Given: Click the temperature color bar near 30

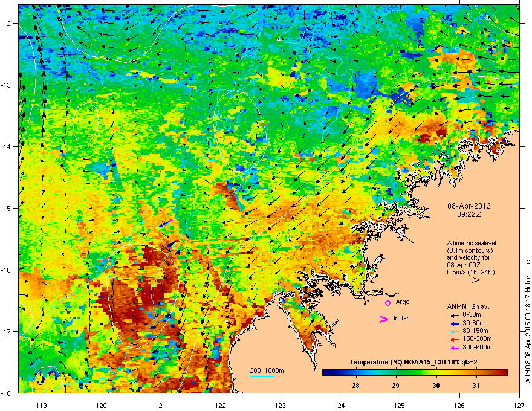Looking at the screenshot, I should [436, 373].
